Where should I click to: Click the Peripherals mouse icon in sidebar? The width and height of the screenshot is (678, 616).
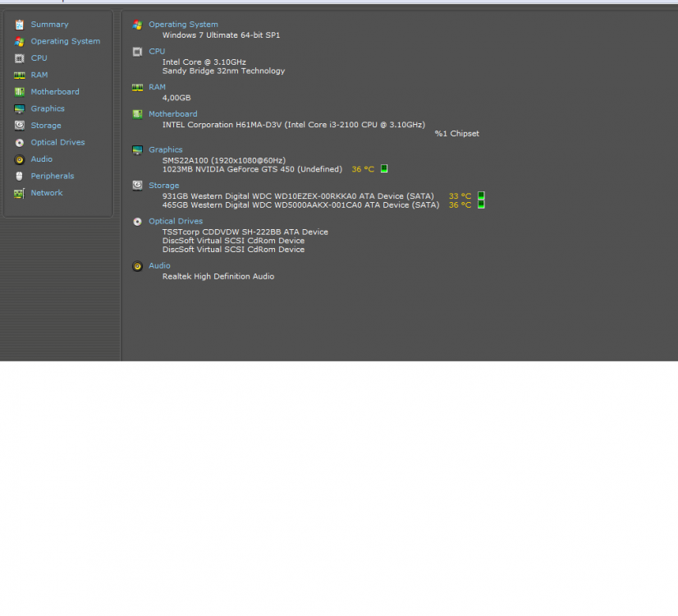click(20, 177)
